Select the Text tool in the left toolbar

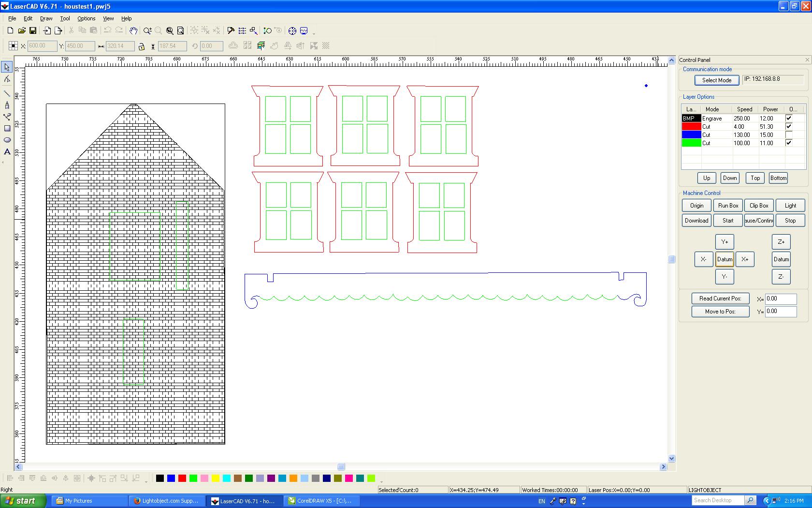[x=7, y=152]
